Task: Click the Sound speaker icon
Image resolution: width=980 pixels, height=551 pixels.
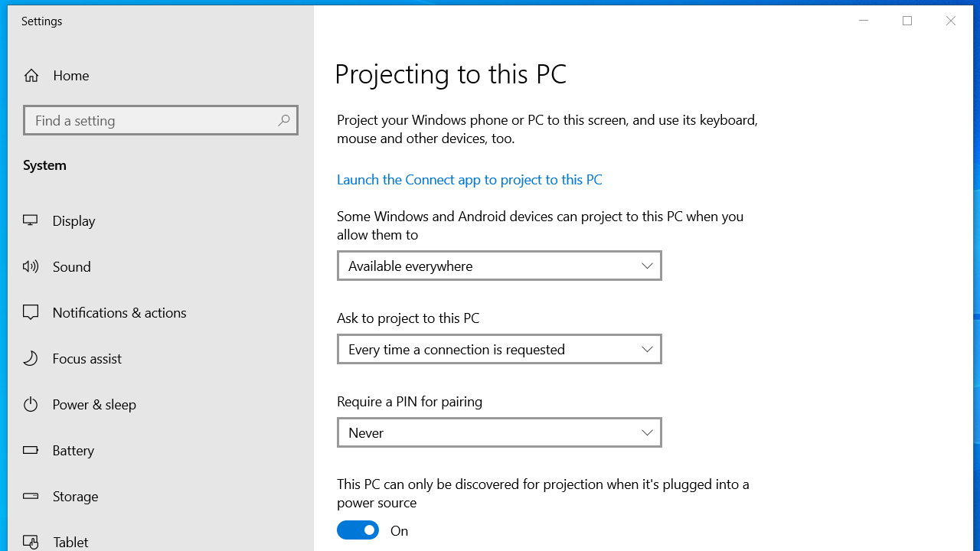Action: point(31,266)
